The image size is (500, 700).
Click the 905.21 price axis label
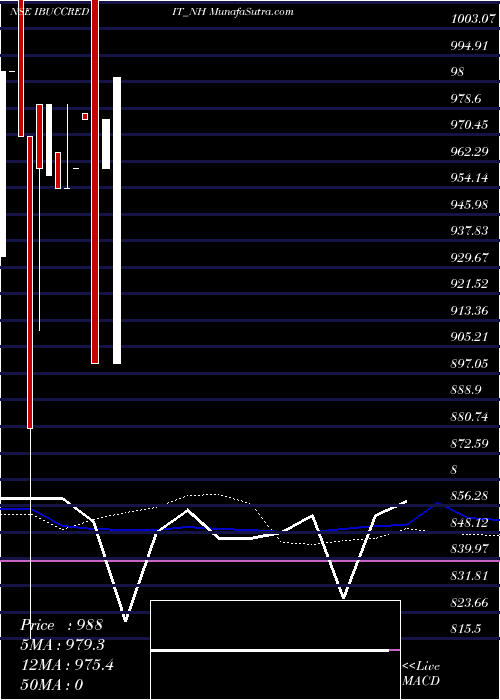click(469, 337)
